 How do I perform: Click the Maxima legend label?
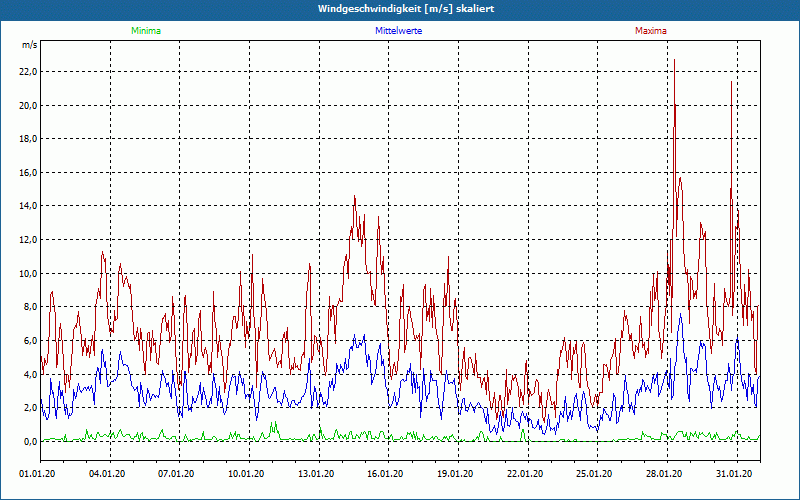click(x=651, y=31)
